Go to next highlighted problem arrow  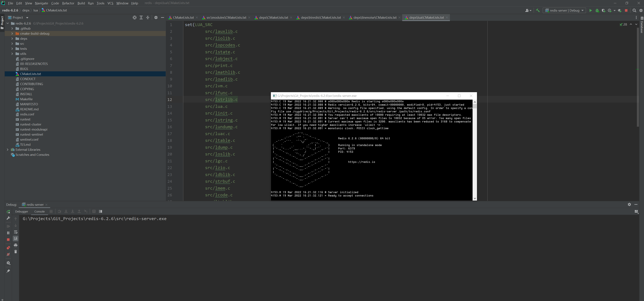[x=636, y=25]
